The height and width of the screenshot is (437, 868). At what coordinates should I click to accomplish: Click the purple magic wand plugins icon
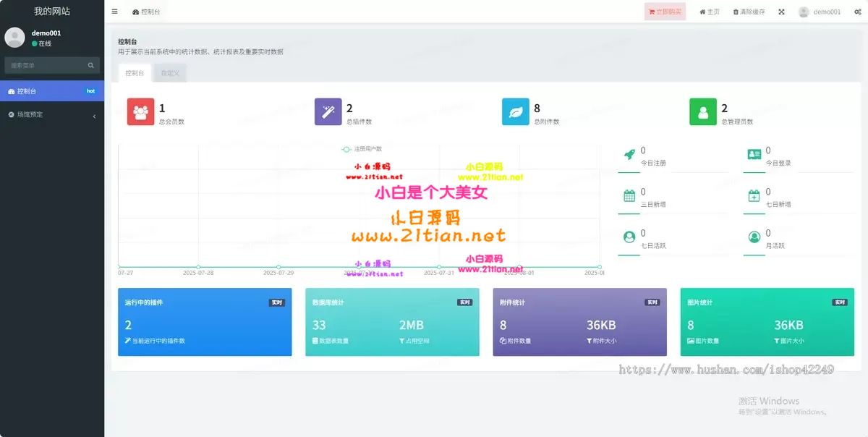pyautogui.click(x=328, y=112)
